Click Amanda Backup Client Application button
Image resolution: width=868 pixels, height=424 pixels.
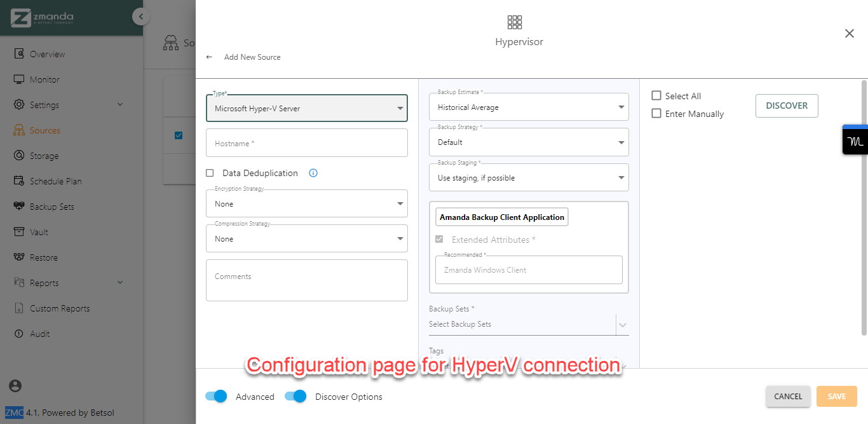502,217
